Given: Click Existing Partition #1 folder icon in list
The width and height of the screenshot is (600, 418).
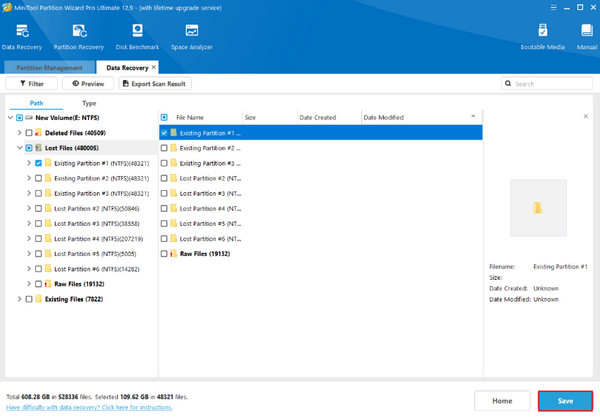Looking at the screenshot, I should click(x=173, y=133).
